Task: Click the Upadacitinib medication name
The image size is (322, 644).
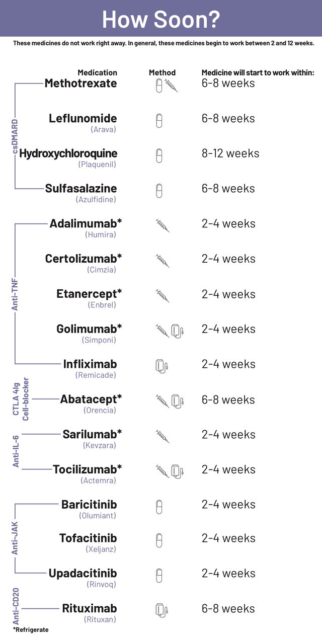Action: [x=83, y=574]
